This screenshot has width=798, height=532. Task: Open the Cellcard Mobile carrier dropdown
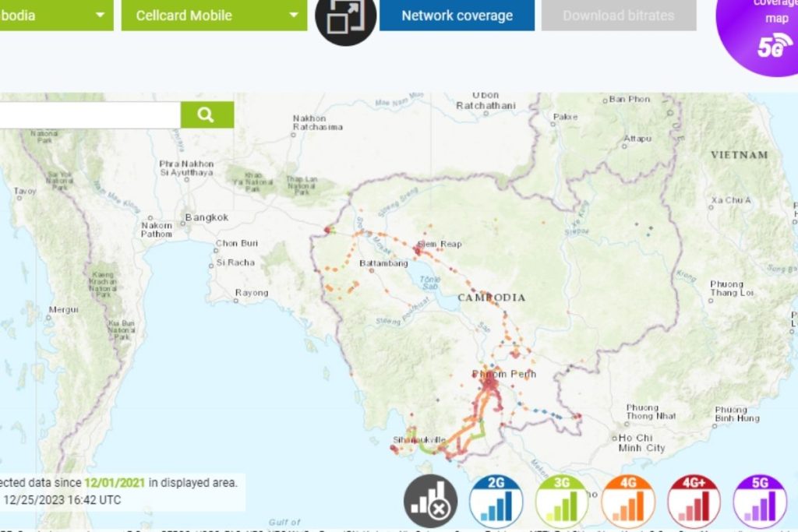tap(214, 16)
